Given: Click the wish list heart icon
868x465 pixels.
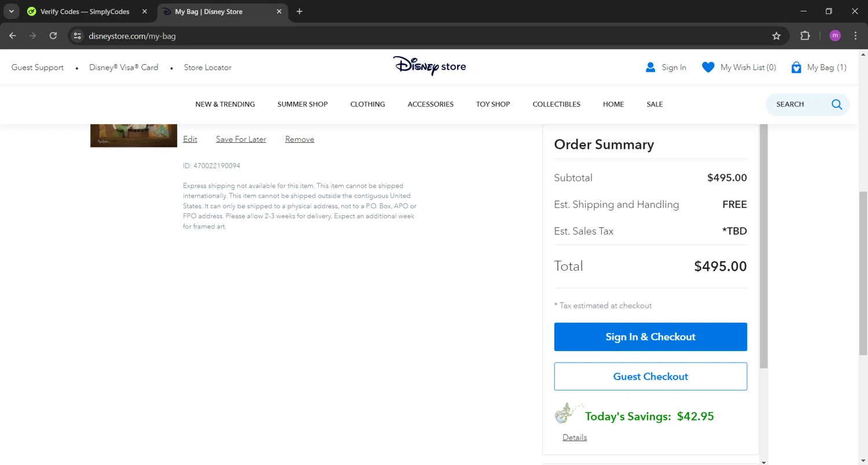Looking at the screenshot, I should [x=708, y=67].
